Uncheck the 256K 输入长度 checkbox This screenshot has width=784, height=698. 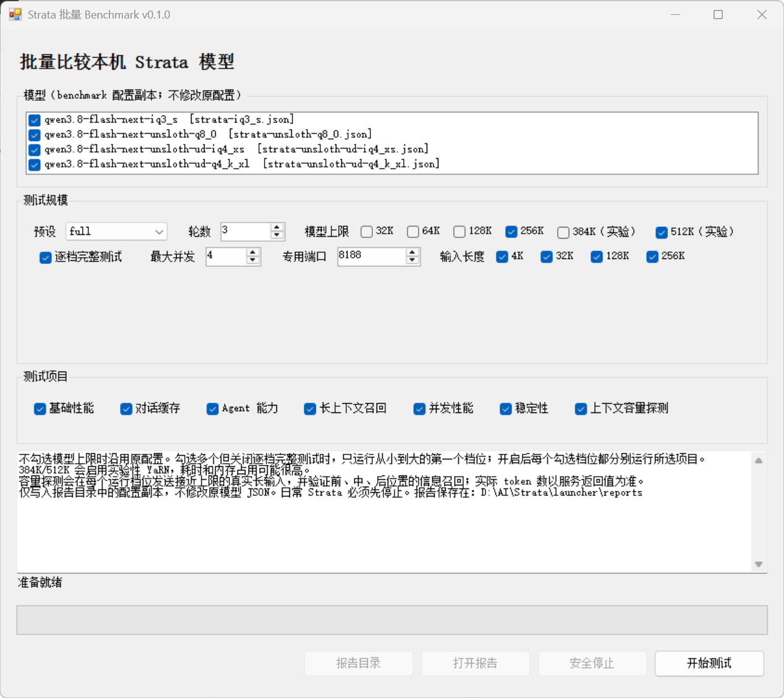652,257
